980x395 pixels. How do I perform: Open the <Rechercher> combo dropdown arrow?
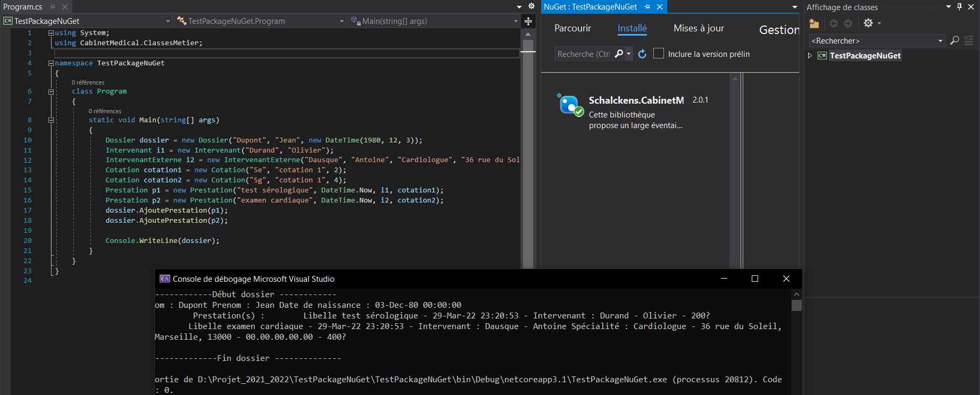pos(940,41)
